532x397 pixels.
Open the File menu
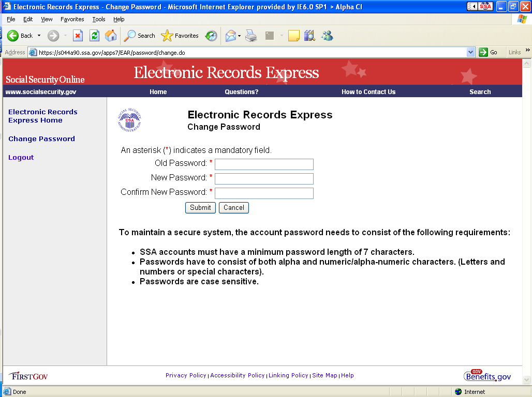(x=11, y=19)
